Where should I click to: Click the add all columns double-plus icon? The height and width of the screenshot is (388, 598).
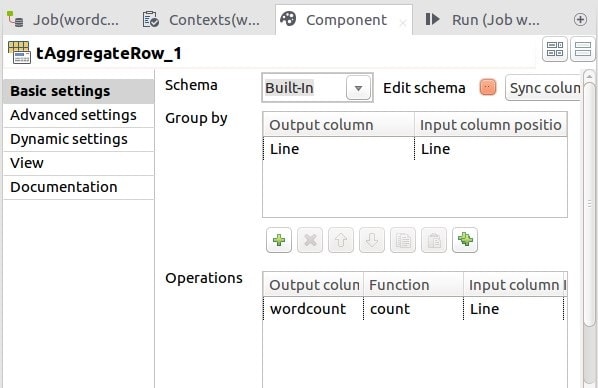click(465, 240)
